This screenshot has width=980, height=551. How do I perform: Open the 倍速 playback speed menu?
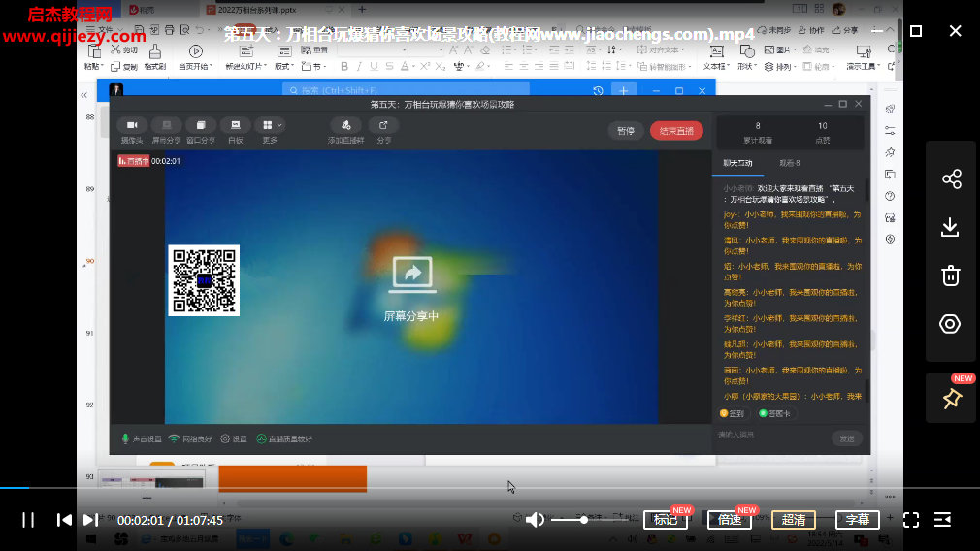click(730, 520)
